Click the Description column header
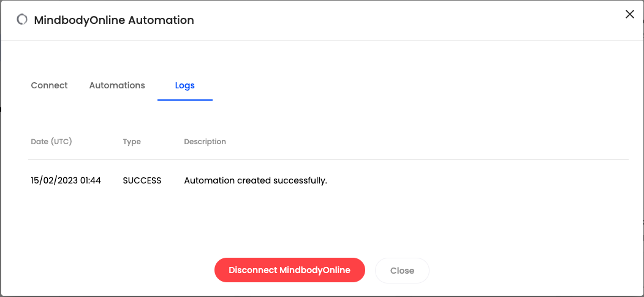The width and height of the screenshot is (644, 297). (205, 142)
